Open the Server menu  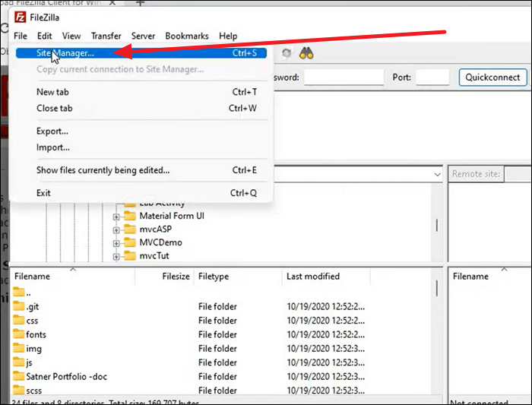tap(143, 36)
